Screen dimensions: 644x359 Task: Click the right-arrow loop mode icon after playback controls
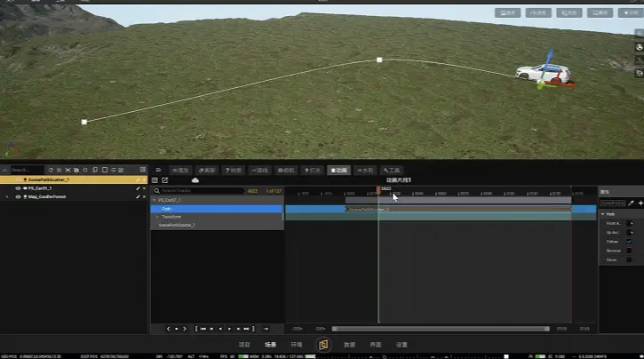[266, 329]
